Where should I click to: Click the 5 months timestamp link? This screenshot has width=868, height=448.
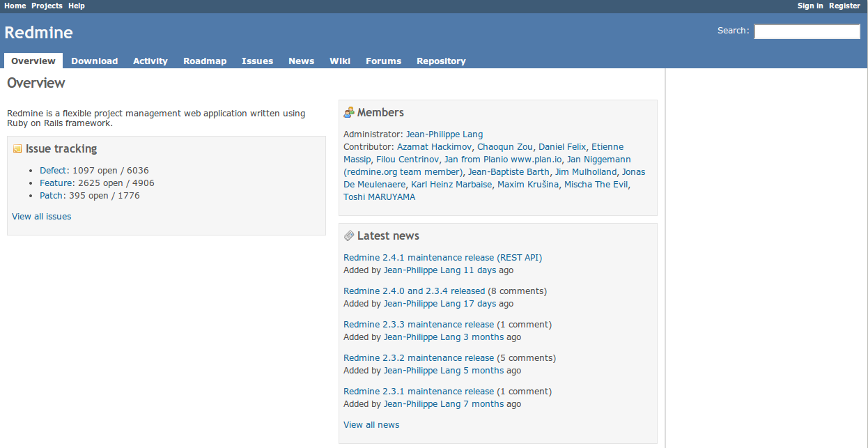(x=483, y=371)
